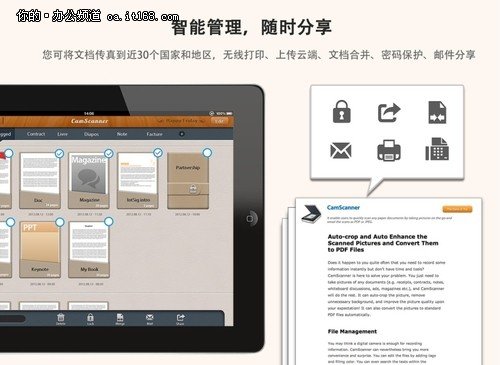Viewport: 500px width, 365px height.
Task: Tap the Mail icon in bottom toolbar
Action: 150,318
